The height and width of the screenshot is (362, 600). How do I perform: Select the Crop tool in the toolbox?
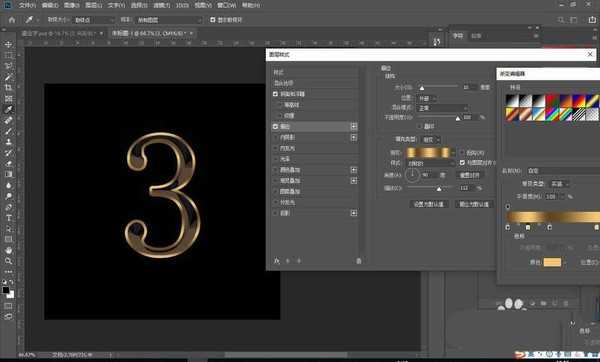point(8,88)
